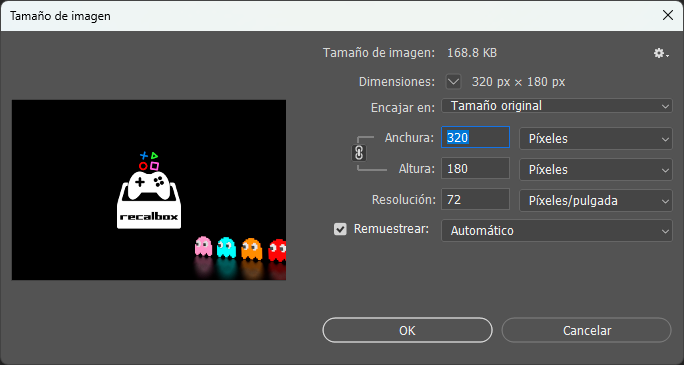Click the 168.8 KB size value
The height and width of the screenshot is (365, 684).
472,53
